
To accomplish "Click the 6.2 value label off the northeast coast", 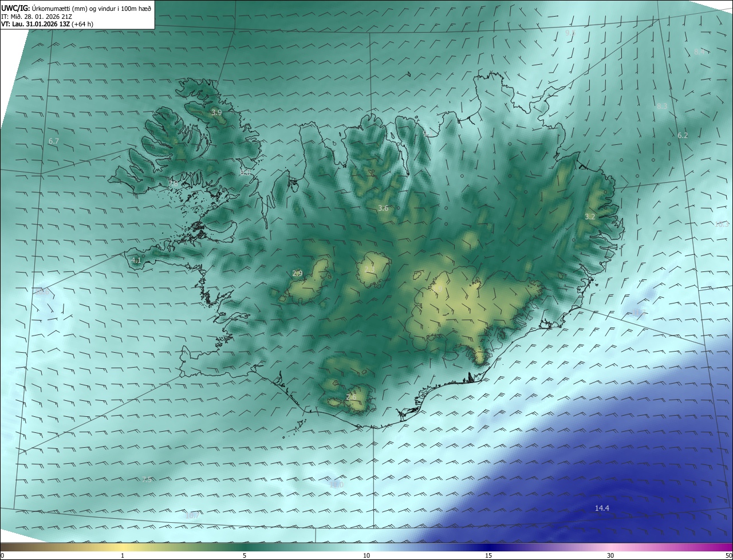I will tap(683, 136).
